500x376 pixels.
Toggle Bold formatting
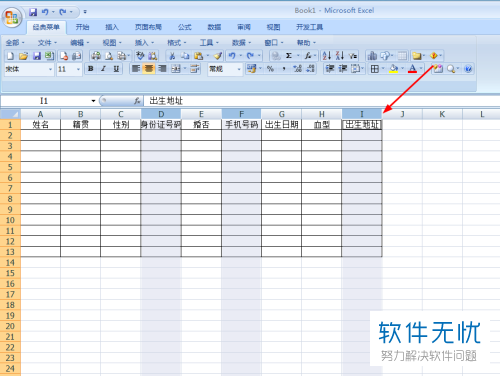[x=90, y=69]
